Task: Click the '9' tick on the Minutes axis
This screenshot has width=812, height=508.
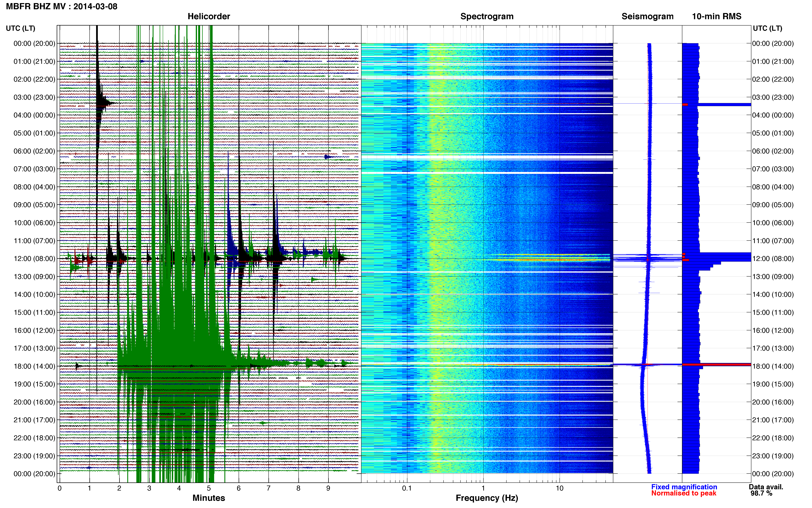Action: [x=328, y=488]
